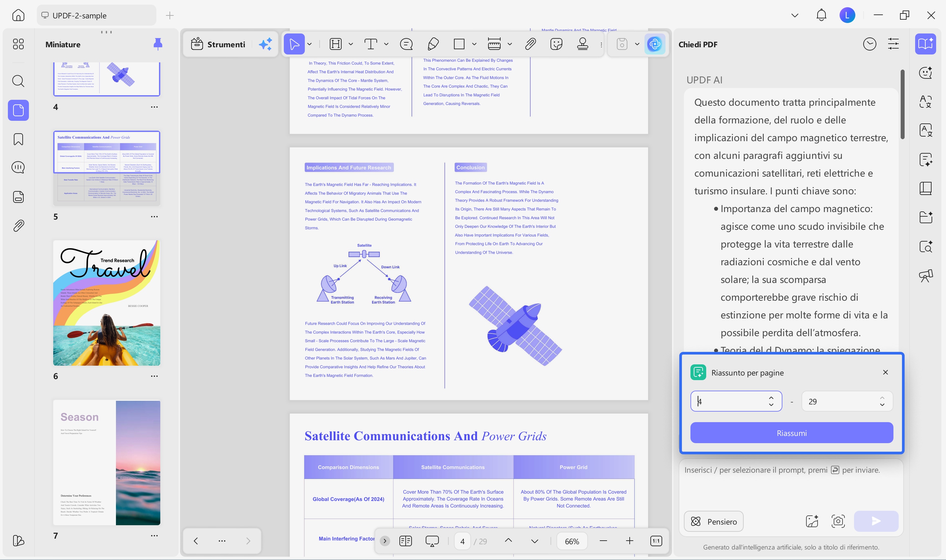Open the presentation board icon in right sidebar

point(925,276)
